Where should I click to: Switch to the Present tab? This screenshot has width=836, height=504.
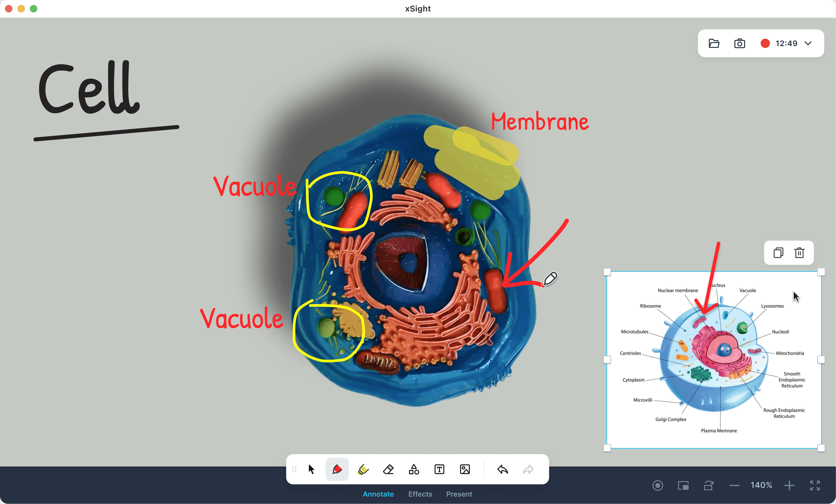click(459, 494)
